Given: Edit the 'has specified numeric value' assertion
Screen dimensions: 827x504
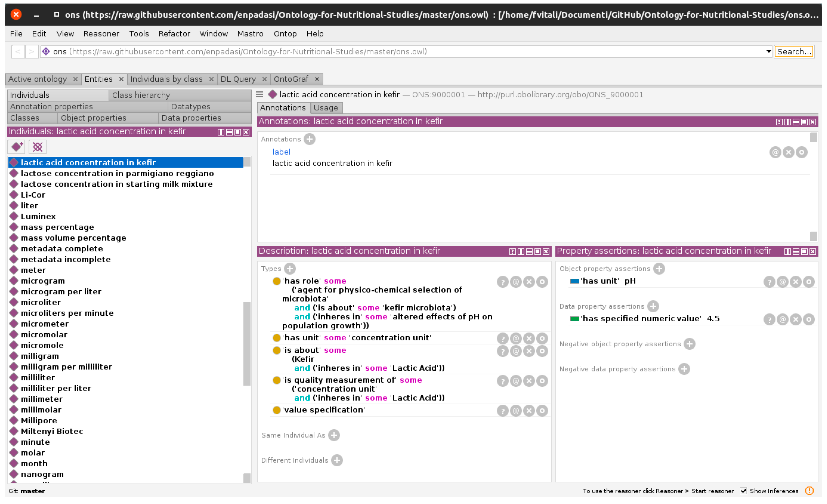Looking at the screenshot, I should (808, 319).
